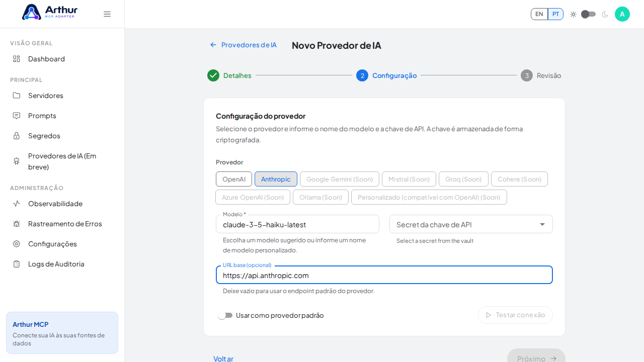644x362 pixels.
Task: Click the Modelo combo box field
Action: (297, 224)
